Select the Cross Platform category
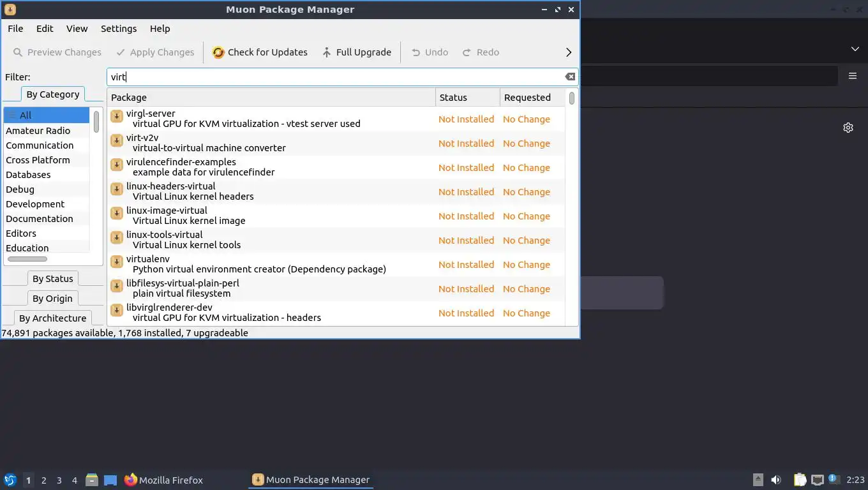Screen dimensions: 868x490 click(47, 160)
